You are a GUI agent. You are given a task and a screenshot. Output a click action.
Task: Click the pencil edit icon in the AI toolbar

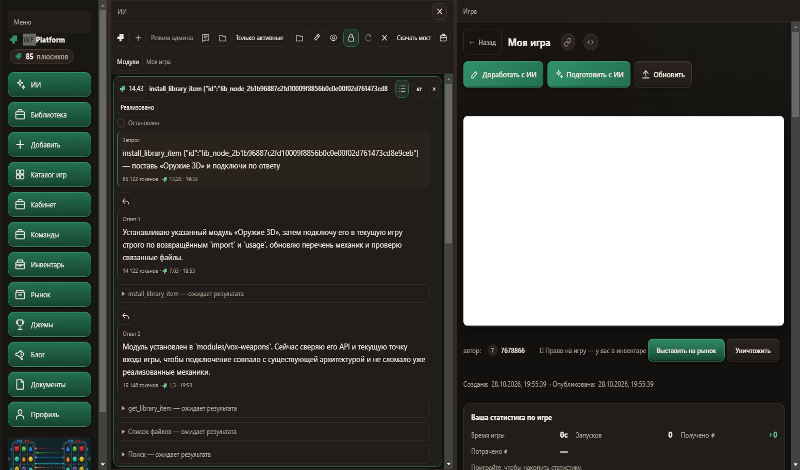[316, 38]
